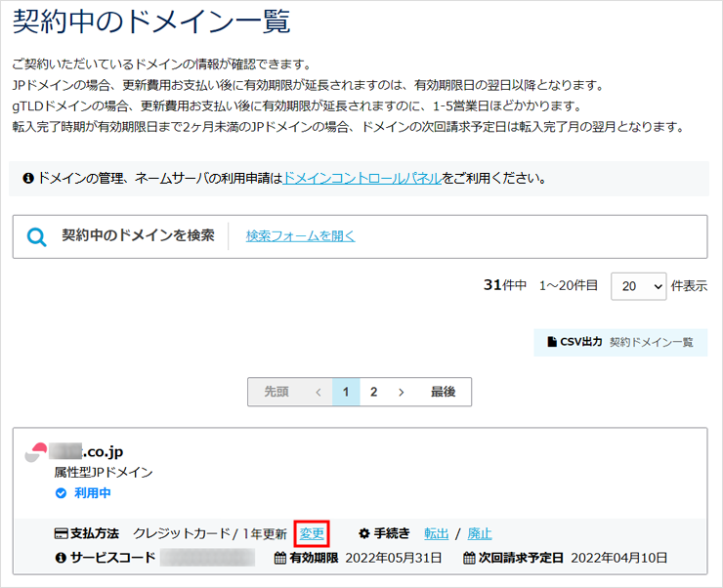Screen dimensions: 723x588
Task: Click the next page chevron arrow
Action: [x=401, y=392]
